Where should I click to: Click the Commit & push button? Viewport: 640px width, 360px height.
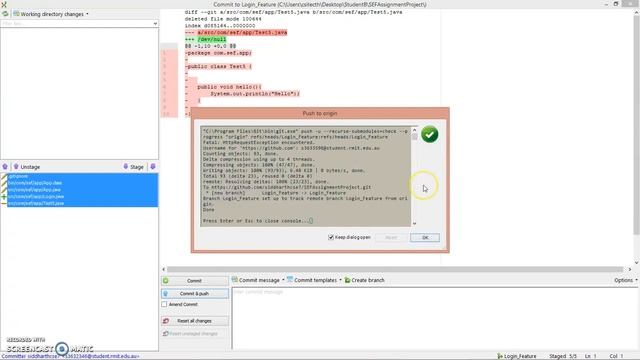coord(195,293)
